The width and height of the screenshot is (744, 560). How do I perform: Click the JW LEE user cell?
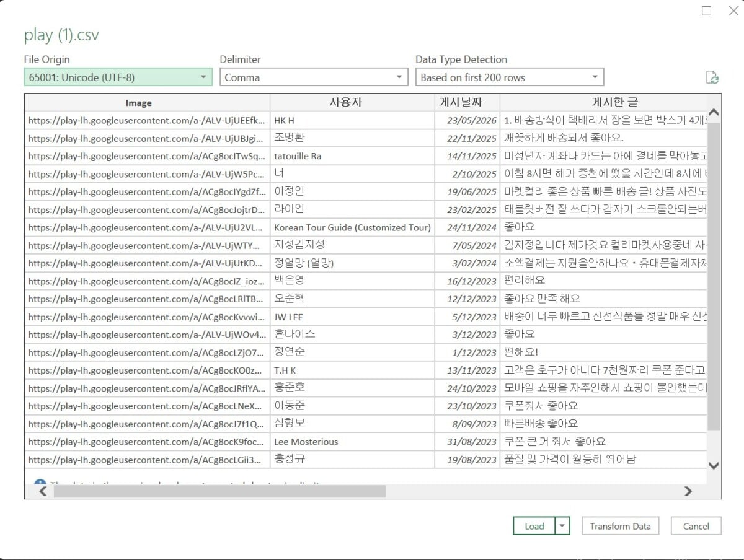pos(353,317)
